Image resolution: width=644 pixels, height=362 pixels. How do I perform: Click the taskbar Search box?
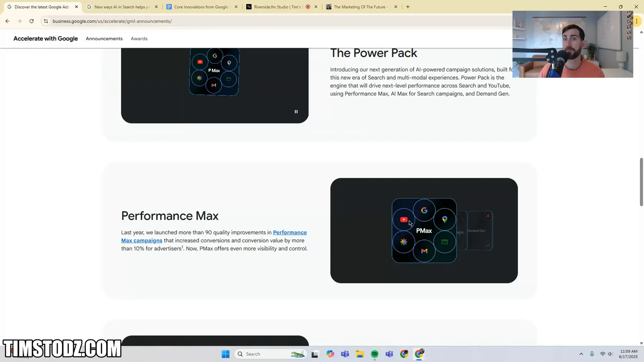271,354
